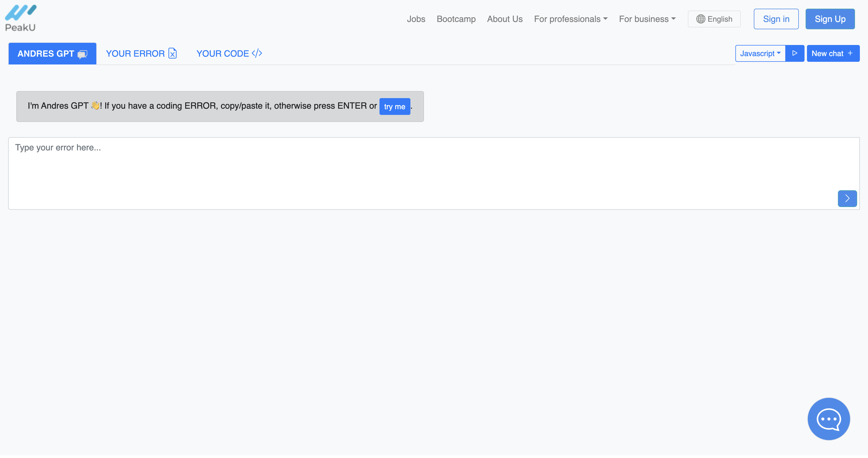
Task: Click the Sign in button
Action: point(776,19)
